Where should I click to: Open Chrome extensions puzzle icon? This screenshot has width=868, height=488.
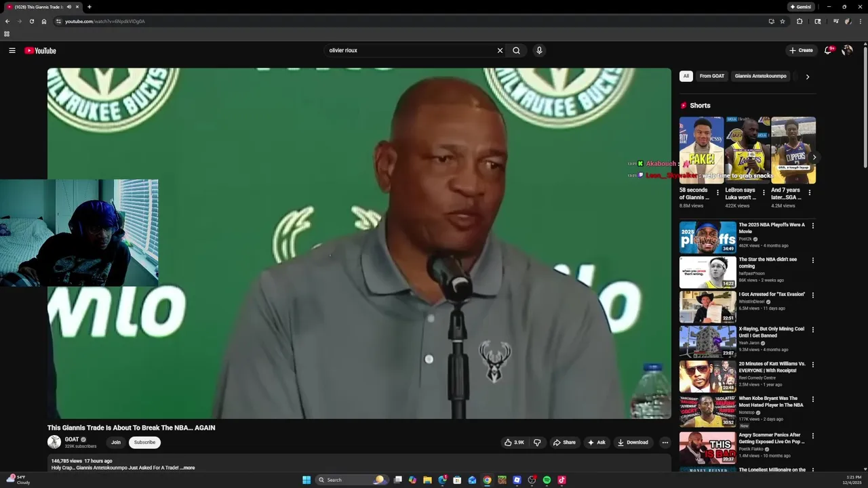click(800, 21)
